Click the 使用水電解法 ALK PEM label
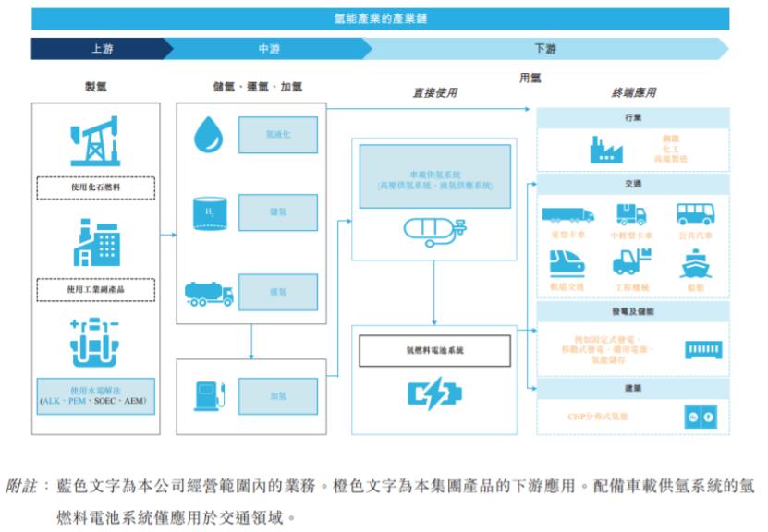Image resolution: width=768 pixels, height=532 pixels. tap(96, 393)
